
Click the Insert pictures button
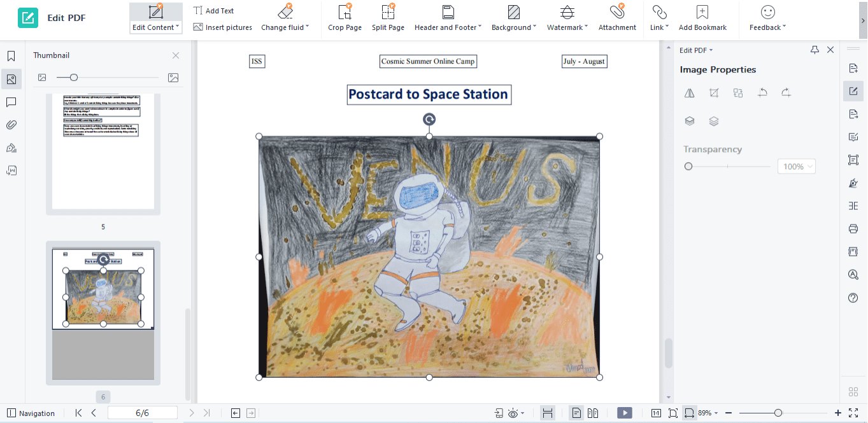click(x=222, y=27)
